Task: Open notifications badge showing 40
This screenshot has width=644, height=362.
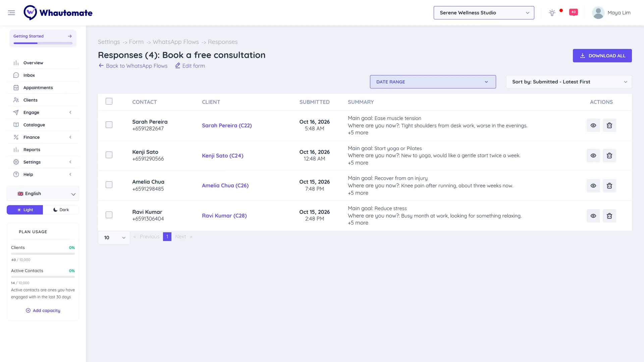Action: coord(574,12)
